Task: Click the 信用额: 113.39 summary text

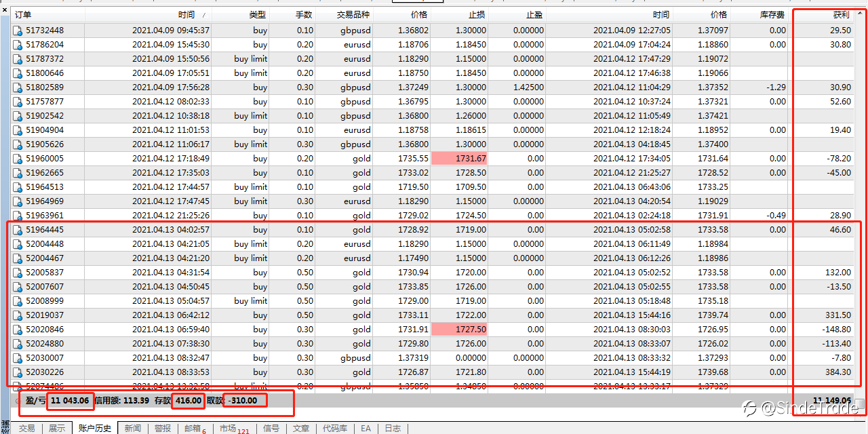Action: [122, 401]
